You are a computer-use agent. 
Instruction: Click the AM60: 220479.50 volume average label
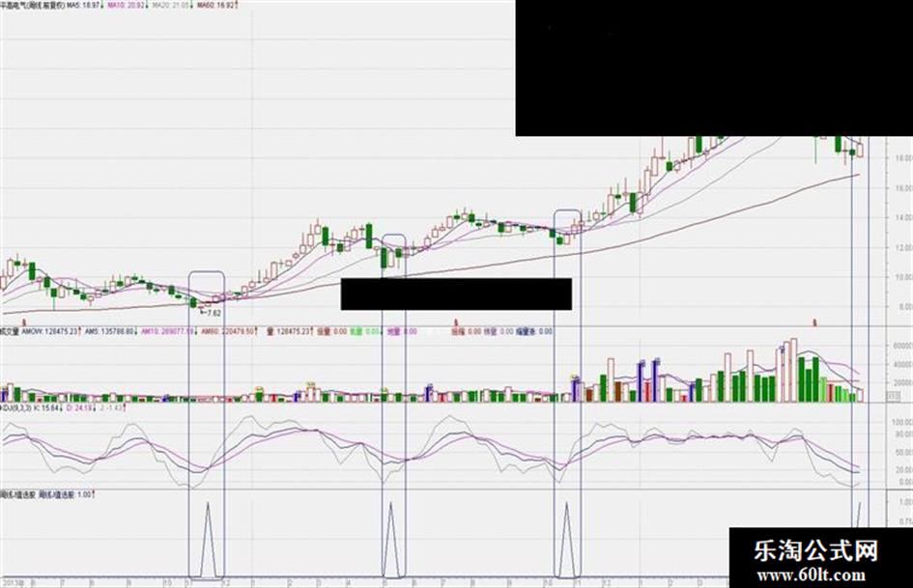pyautogui.click(x=227, y=331)
